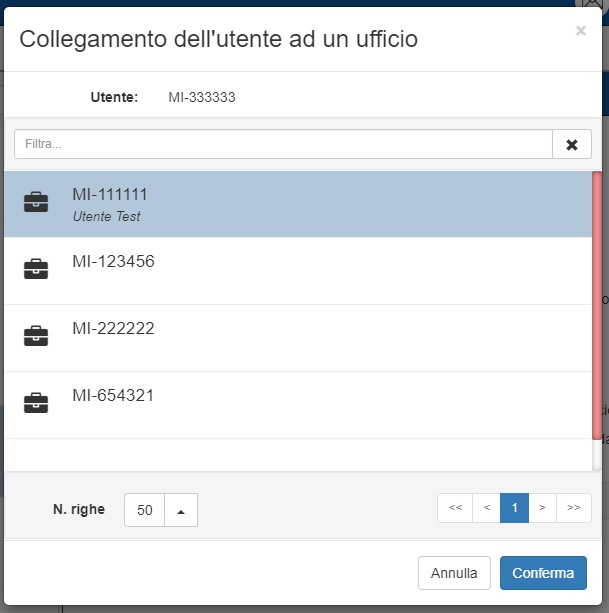The width and height of the screenshot is (609, 613).
Task: Close the dialog using top-right X
Action: click(x=580, y=31)
